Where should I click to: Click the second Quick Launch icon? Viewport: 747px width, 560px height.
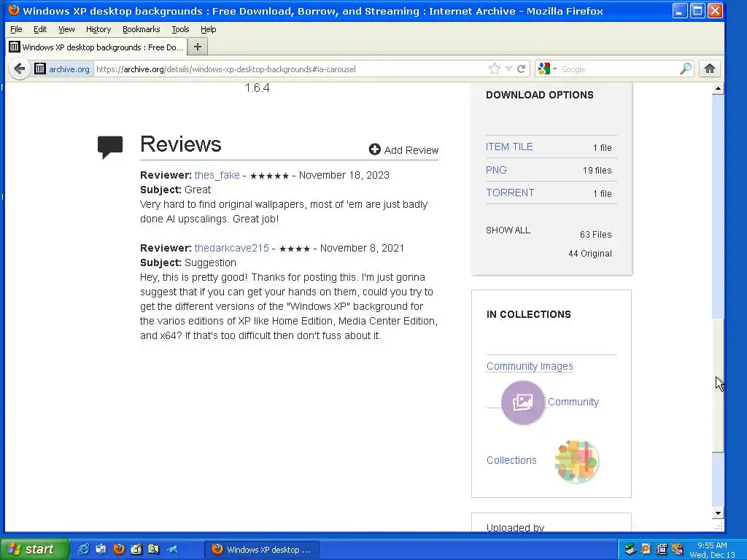click(101, 549)
